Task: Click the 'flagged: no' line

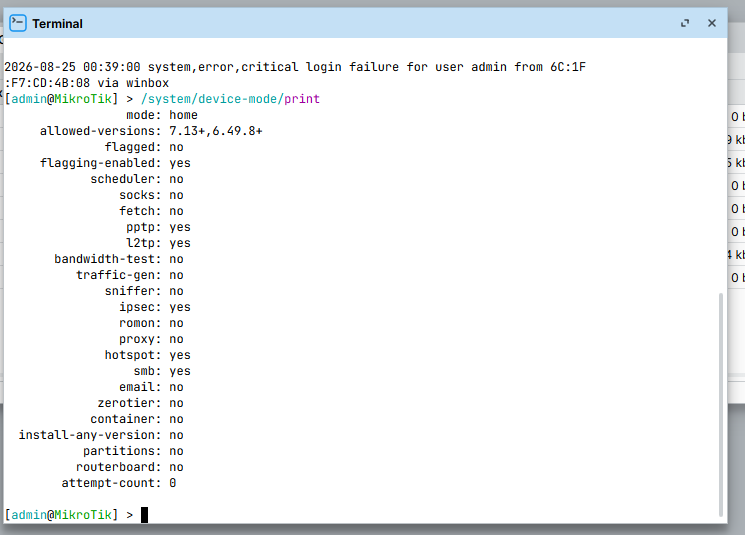Action: coord(144,147)
